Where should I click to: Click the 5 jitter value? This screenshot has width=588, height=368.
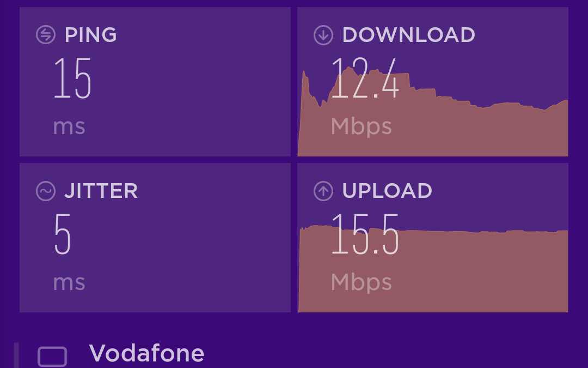click(62, 234)
